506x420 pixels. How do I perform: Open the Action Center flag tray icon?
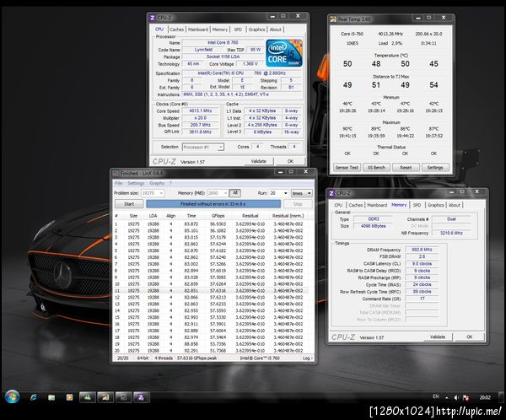(x=466, y=398)
